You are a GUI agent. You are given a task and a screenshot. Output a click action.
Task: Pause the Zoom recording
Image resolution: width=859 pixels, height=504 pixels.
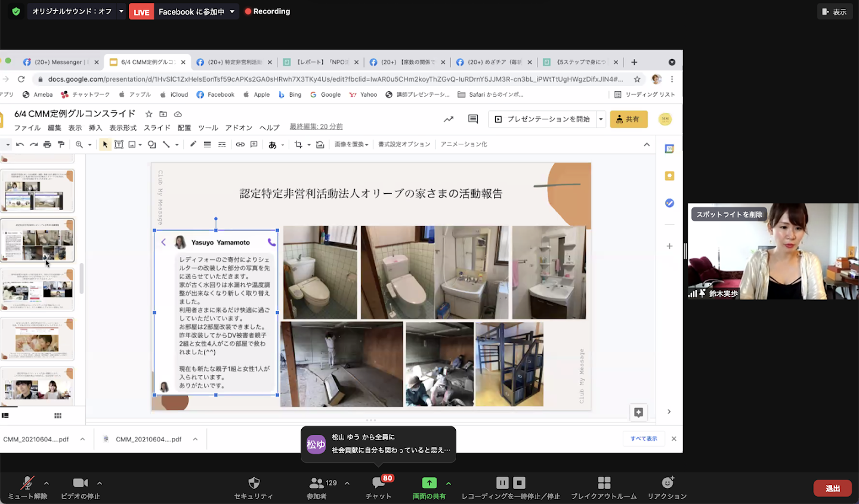click(x=503, y=483)
